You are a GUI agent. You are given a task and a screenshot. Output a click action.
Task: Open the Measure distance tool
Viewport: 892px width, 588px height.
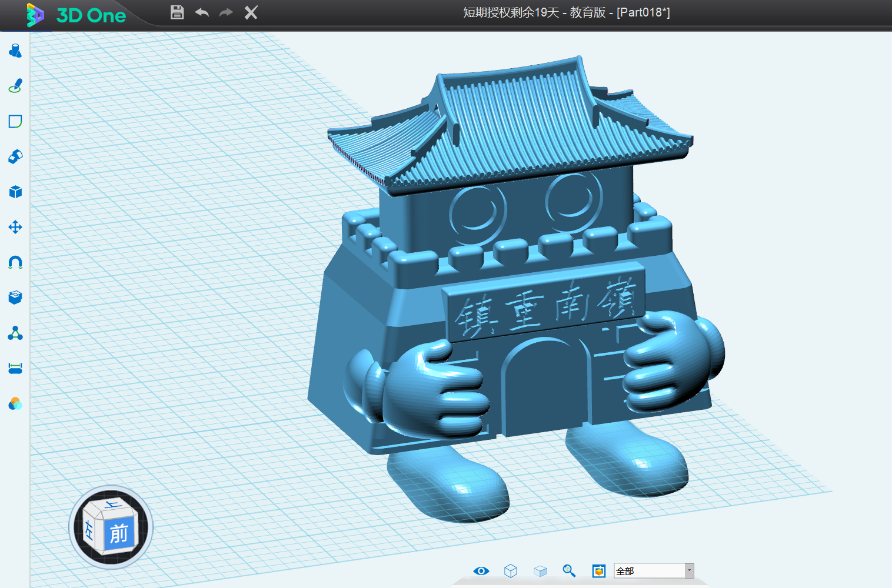coord(15,369)
